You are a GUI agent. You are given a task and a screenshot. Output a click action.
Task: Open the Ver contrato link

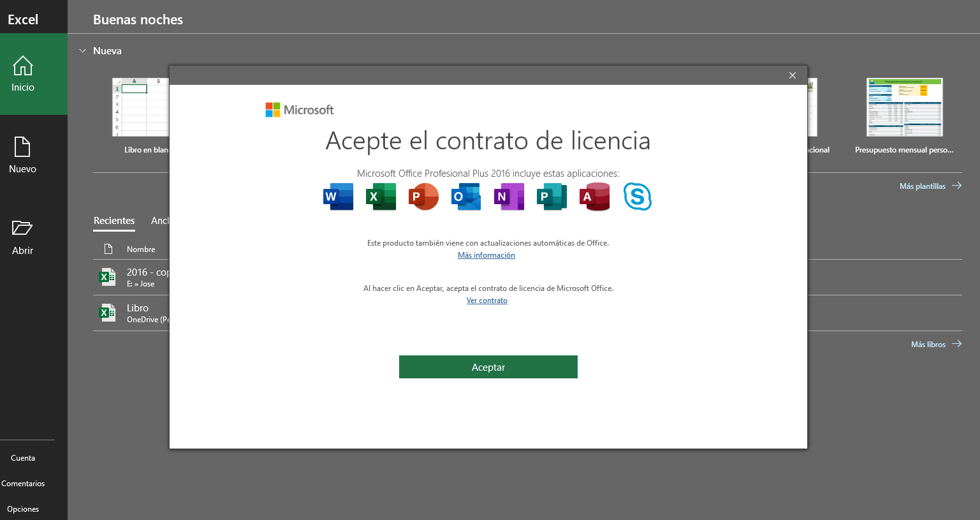[x=487, y=301]
